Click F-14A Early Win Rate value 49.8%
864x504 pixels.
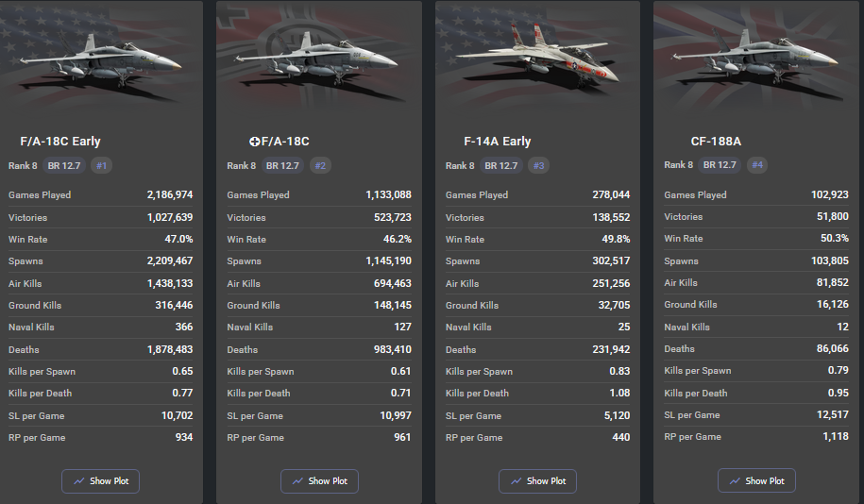click(x=616, y=239)
